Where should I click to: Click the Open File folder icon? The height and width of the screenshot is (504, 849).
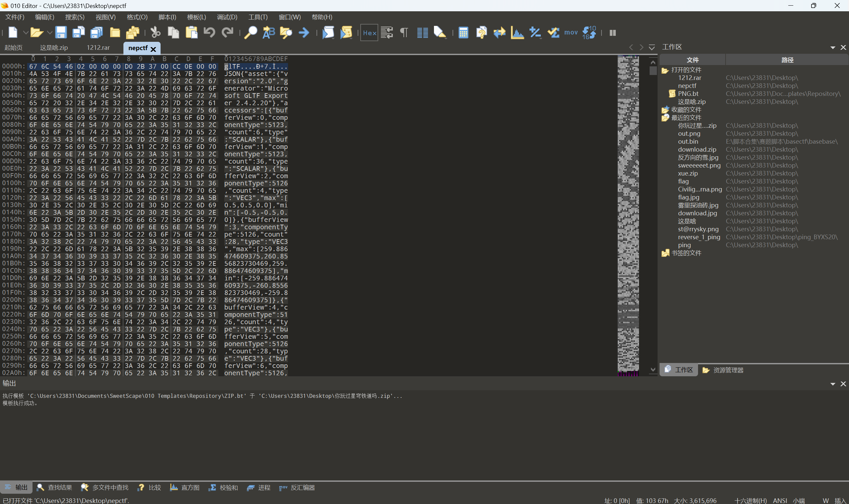click(36, 33)
